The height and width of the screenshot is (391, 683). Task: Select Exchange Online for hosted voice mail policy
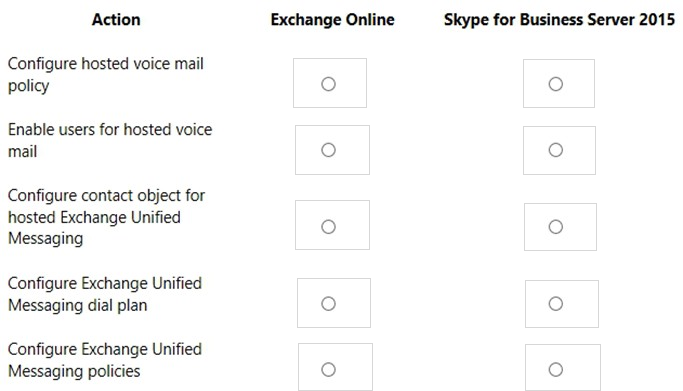click(x=328, y=84)
